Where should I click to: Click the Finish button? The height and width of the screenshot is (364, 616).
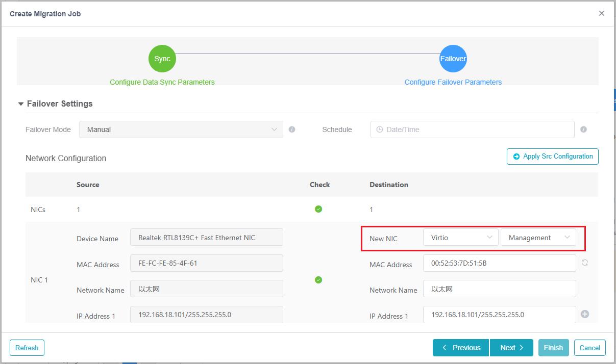tap(553, 348)
